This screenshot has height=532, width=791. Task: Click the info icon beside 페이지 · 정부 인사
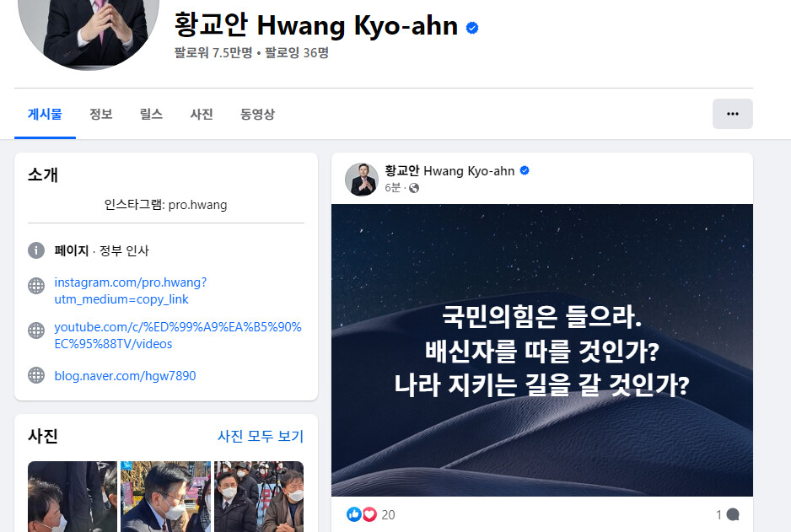(36, 250)
